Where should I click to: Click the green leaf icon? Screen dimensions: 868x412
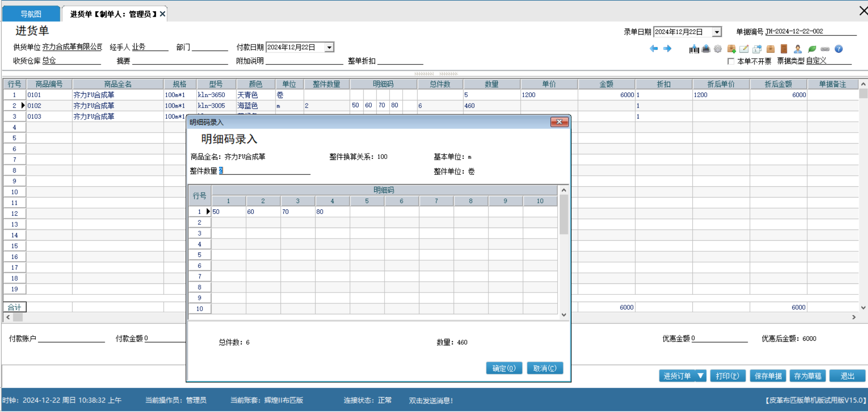pos(812,49)
